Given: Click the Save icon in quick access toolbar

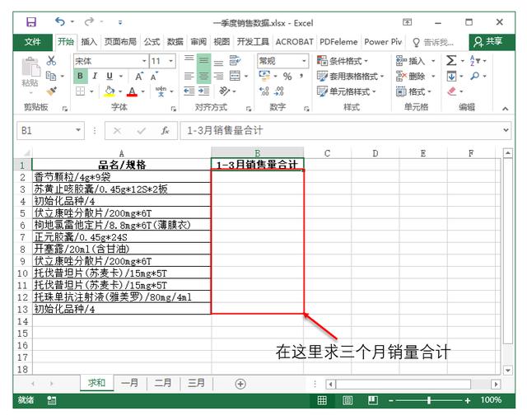Looking at the screenshot, I should click(x=31, y=22).
